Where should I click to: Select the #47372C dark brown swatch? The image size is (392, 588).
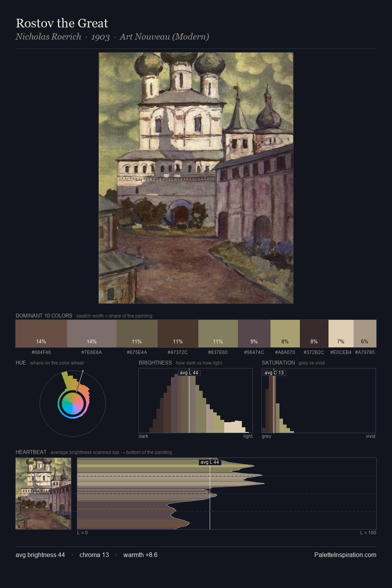tap(178, 334)
